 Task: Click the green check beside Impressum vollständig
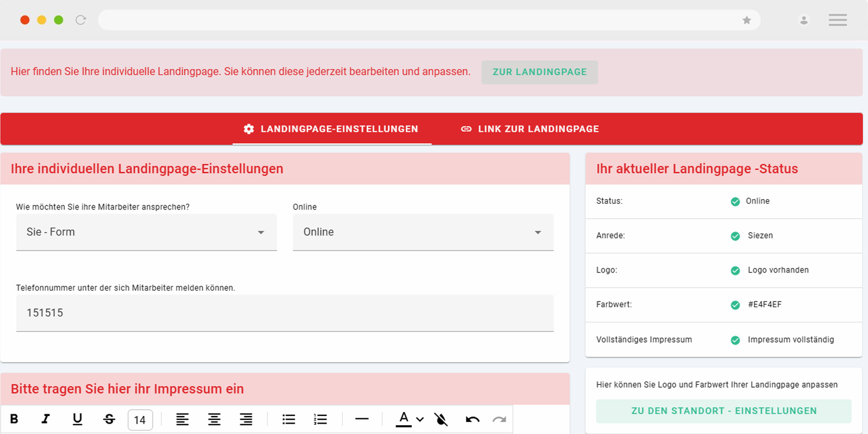point(735,340)
